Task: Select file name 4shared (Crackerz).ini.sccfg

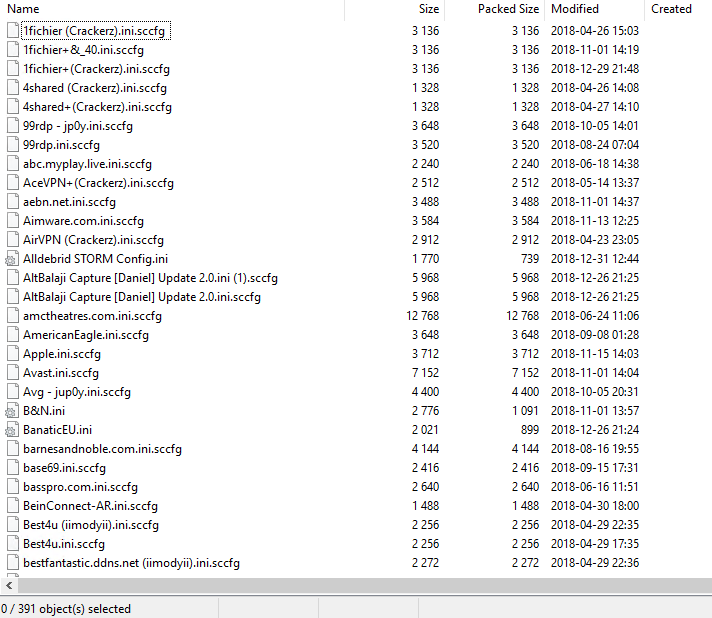Action: pos(95,88)
